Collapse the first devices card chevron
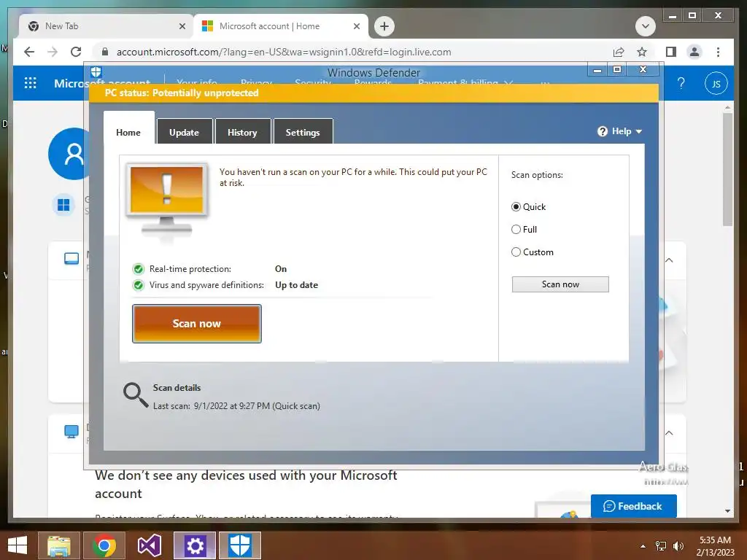747x560 pixels. (x=670, y=260)
